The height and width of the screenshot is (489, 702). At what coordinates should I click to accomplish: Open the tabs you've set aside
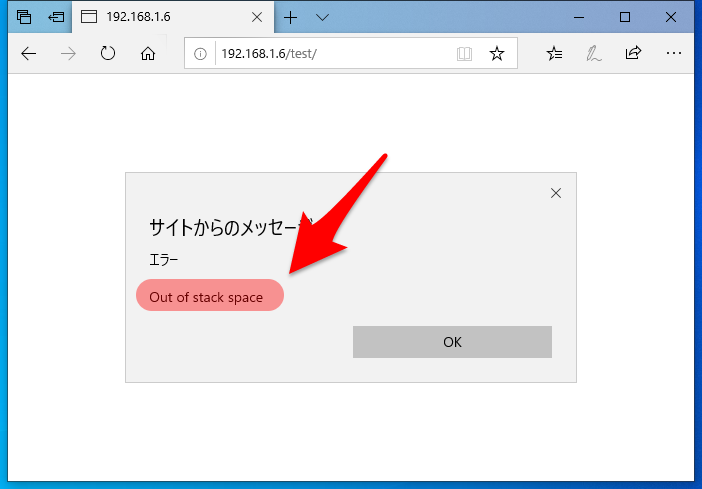point(24,17)
